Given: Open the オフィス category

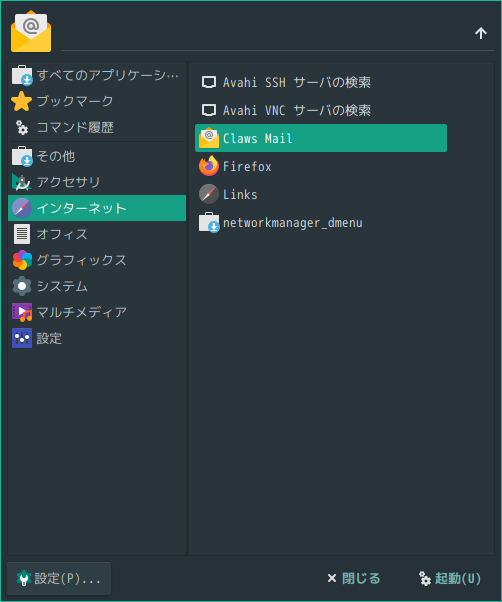Looking at the screenshot, I should [x=97, y=234].
